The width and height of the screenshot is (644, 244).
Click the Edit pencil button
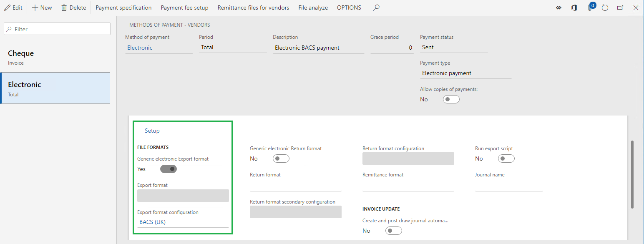pos(13,8)
